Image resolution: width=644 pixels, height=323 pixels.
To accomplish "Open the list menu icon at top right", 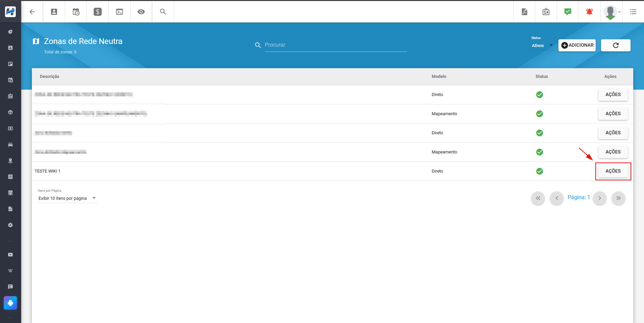I will point(633,12).
